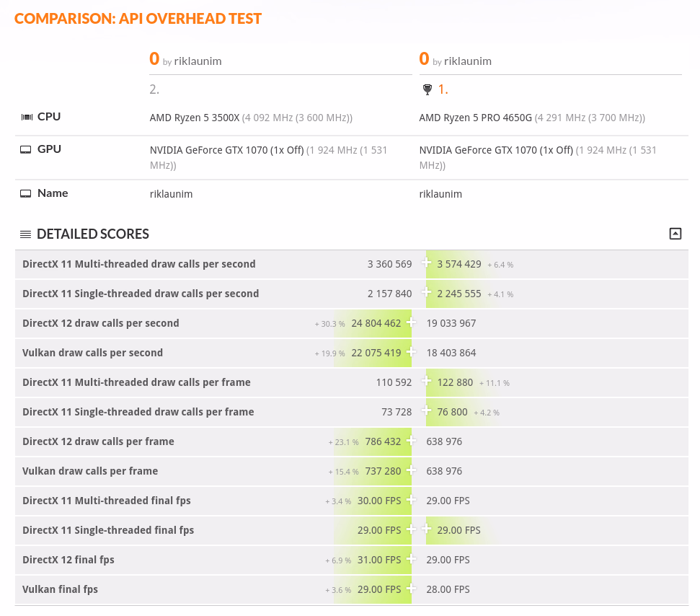
Task: Click plus icon beside 786 432 value
Action: pyautogui.click(x=411, y=441)
